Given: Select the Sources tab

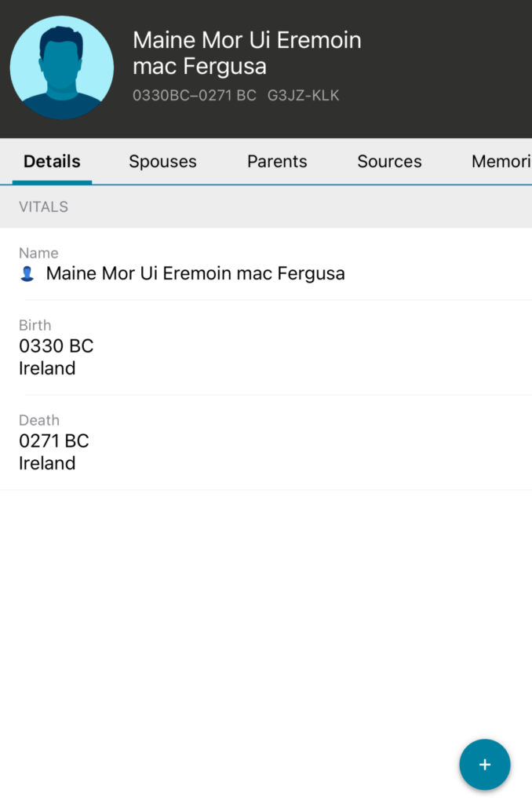Looking at the screenshot, I should (389, 162).
